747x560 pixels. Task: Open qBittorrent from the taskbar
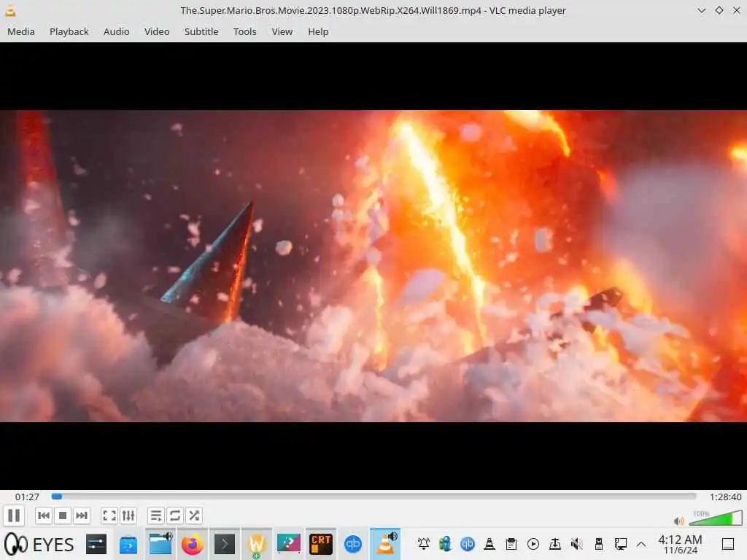click(353, 544)
